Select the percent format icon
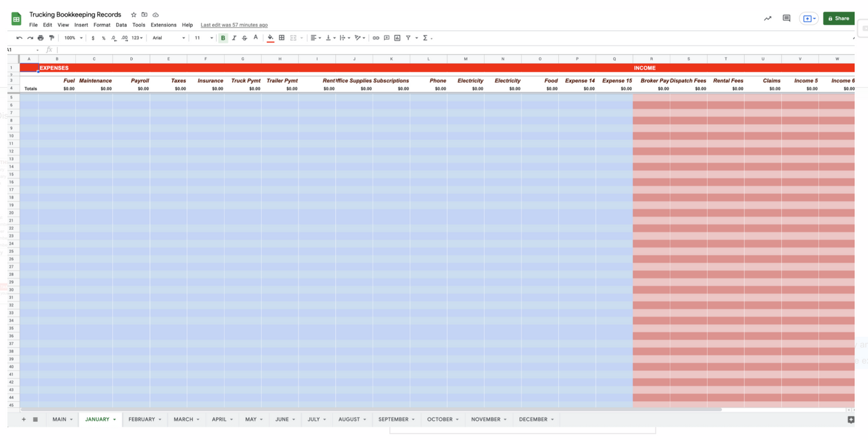Screen dimensions: 868x440 coord(103,38)
